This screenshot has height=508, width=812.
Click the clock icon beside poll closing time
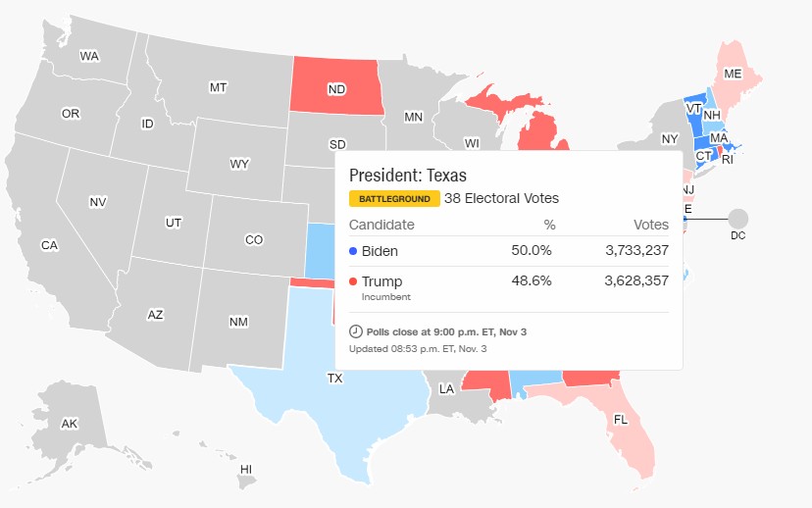click(355, 331)
